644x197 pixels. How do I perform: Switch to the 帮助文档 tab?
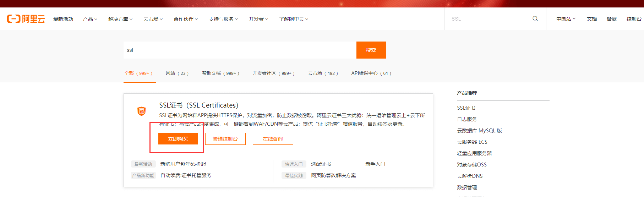pos(221,73)
